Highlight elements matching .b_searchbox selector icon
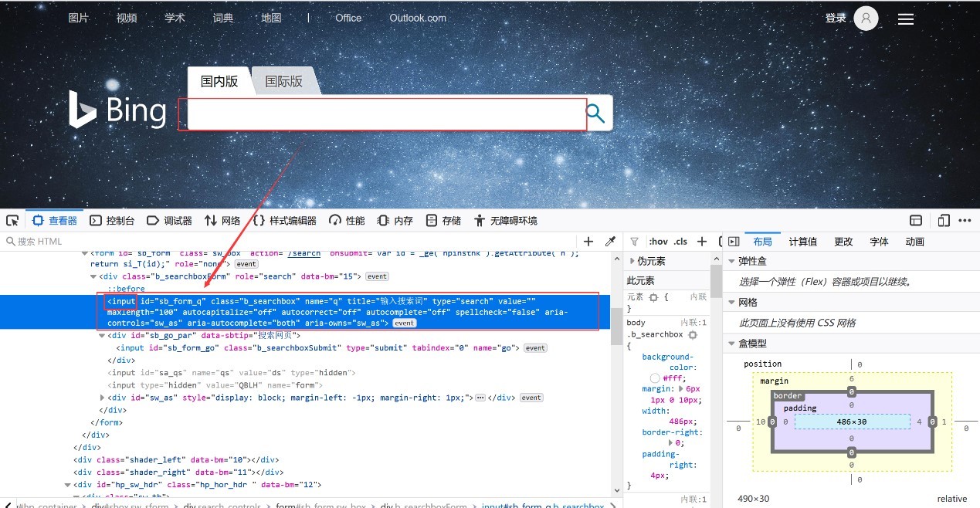 coord(693,335)
